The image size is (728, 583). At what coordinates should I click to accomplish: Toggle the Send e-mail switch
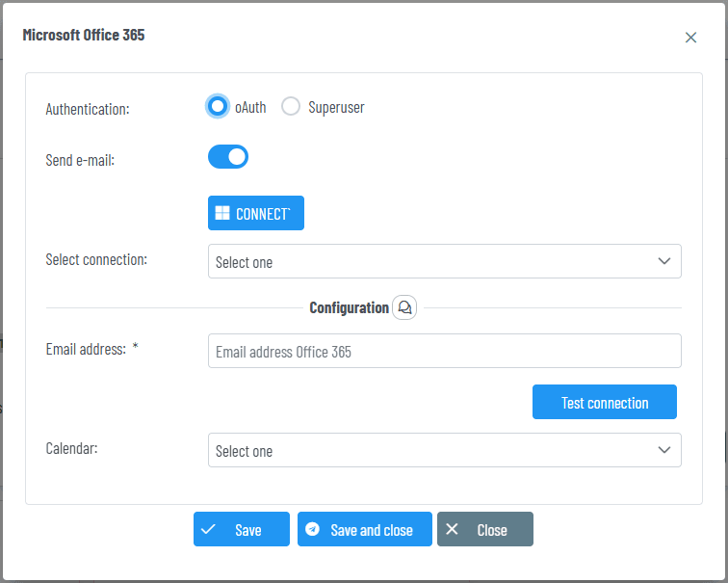tap(228, 156)
